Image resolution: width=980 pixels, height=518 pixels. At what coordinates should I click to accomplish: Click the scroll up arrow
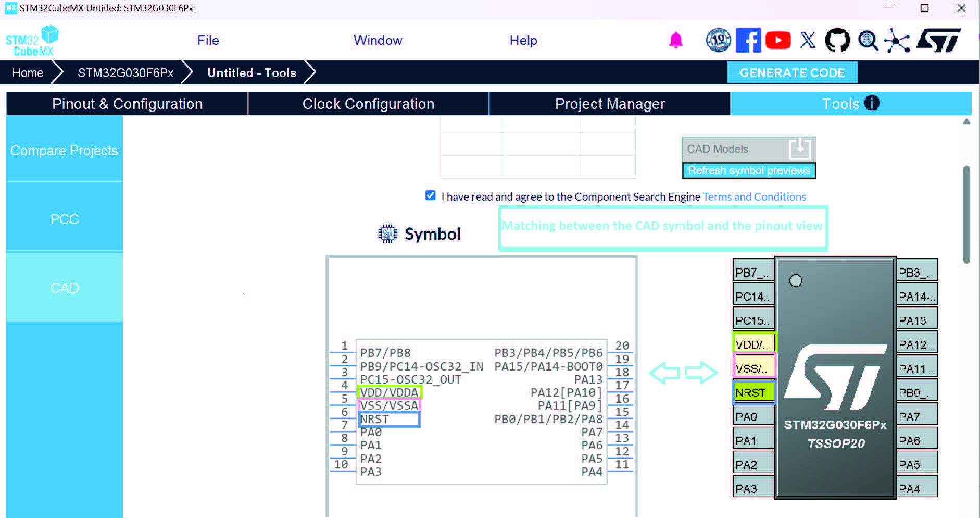[966, 121]
